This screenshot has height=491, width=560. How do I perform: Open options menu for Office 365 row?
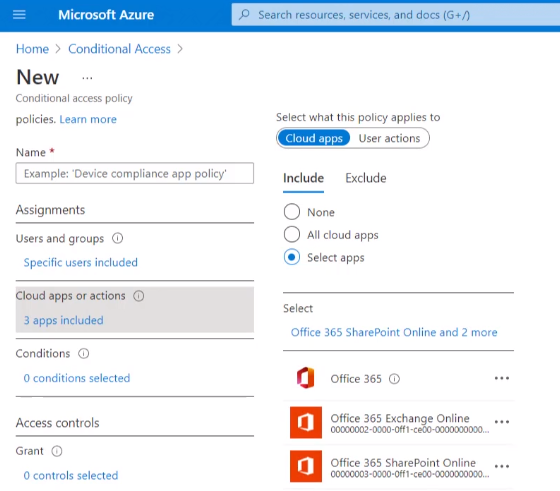[502, 378]
